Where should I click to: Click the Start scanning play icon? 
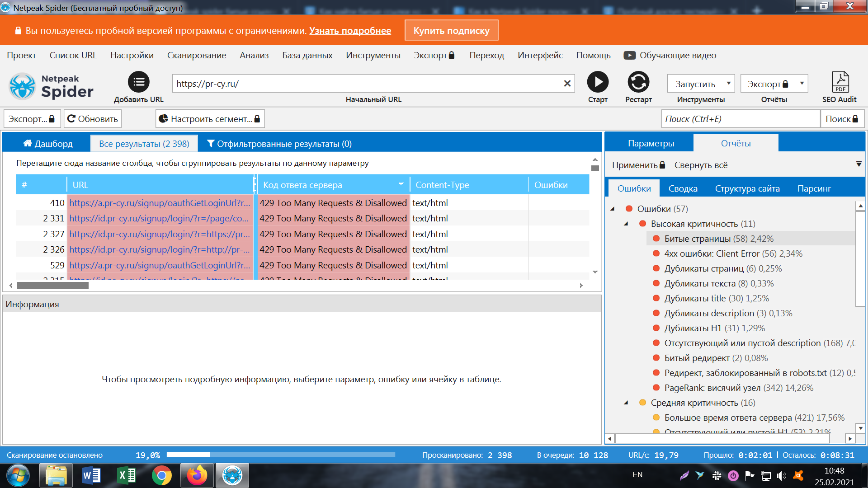[x=598, y=83]
